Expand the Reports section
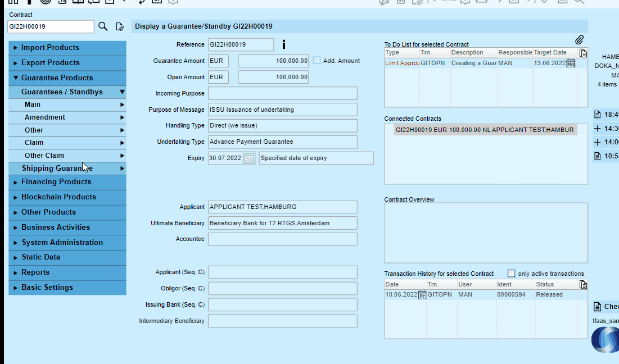Screen dimensions: 619x364 click(67, 272)
